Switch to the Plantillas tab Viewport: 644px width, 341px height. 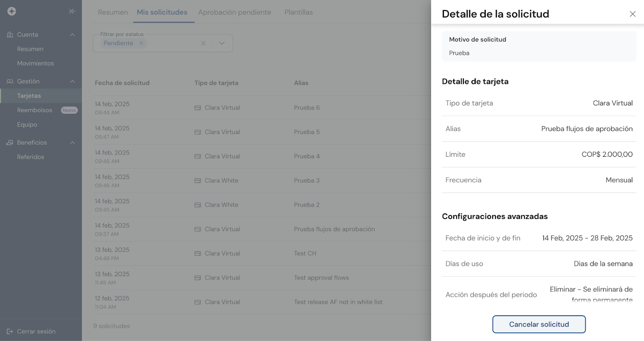[x=299, y=12]
